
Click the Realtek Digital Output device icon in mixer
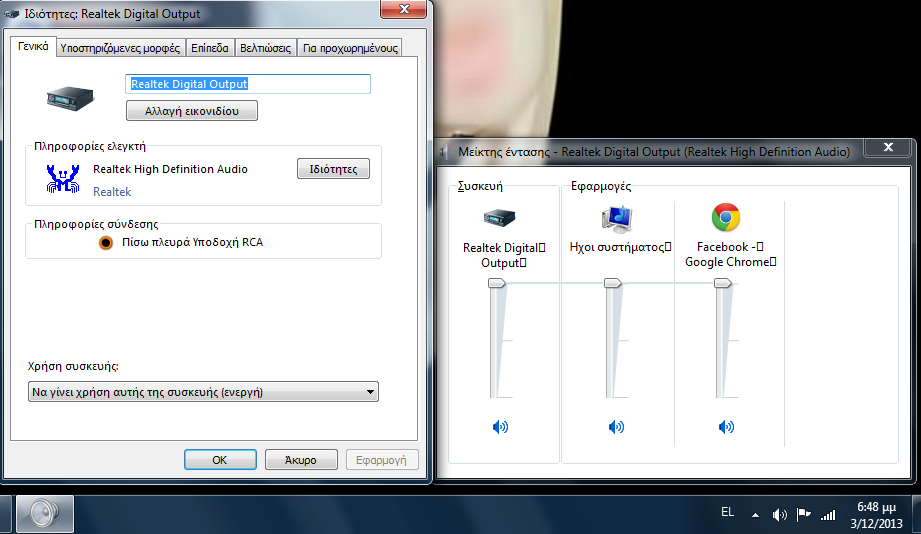(499, 217)
